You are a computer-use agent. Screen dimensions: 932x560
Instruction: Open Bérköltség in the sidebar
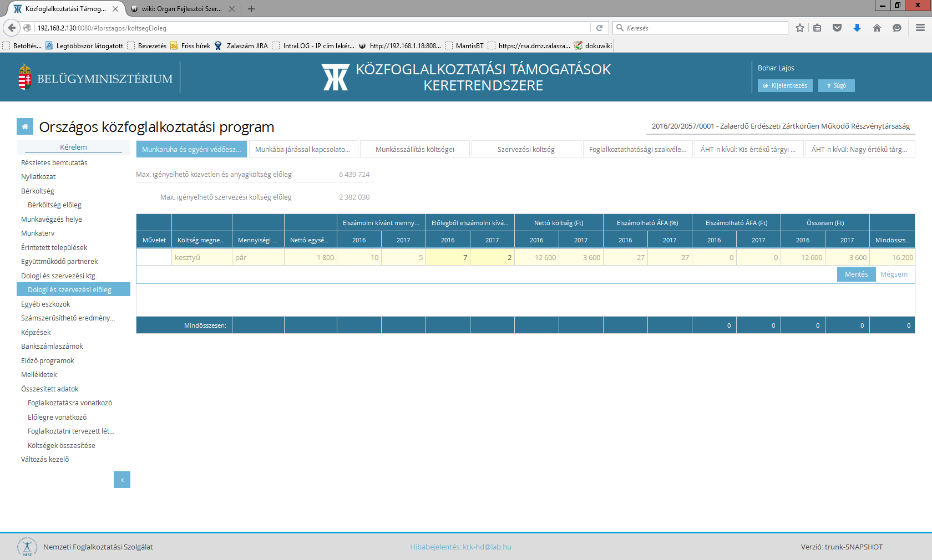click(x=38, y=191)
